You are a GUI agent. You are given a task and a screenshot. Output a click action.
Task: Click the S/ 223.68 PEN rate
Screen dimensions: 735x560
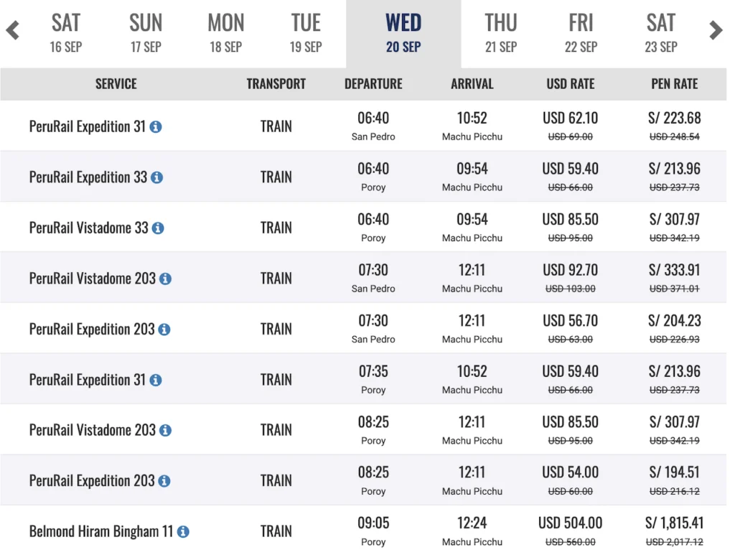click(674, 118)
